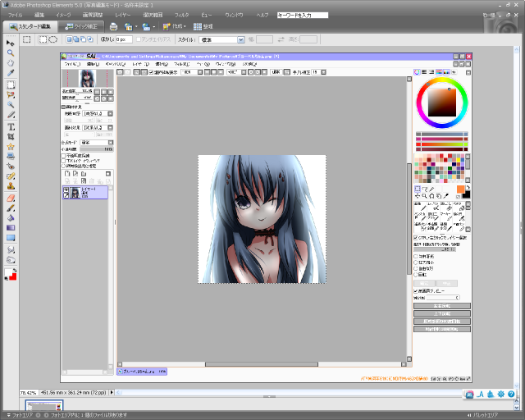Select first radio option in SAI transform panel
525x420 pixels.
click(x=416, y=256)
